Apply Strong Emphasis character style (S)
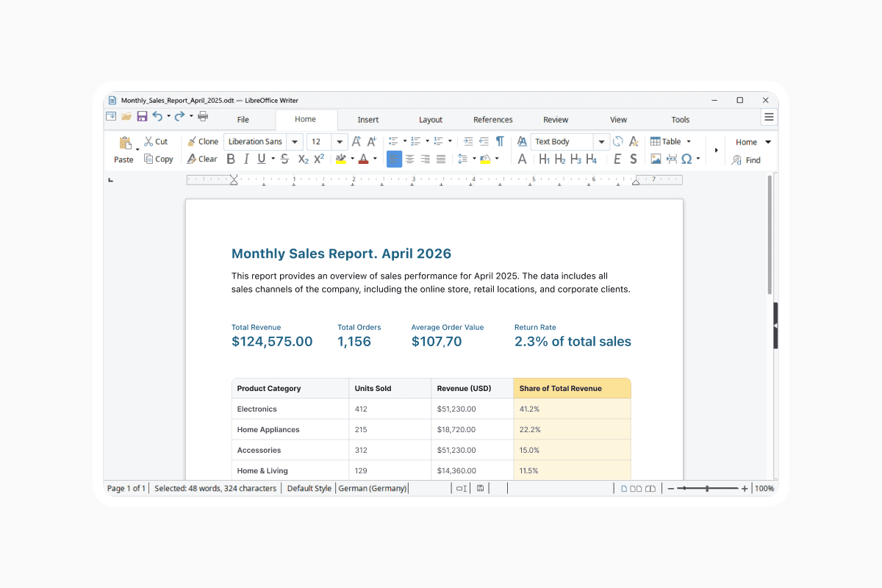This screenshot has width=882, height=588. click(634, 159)
